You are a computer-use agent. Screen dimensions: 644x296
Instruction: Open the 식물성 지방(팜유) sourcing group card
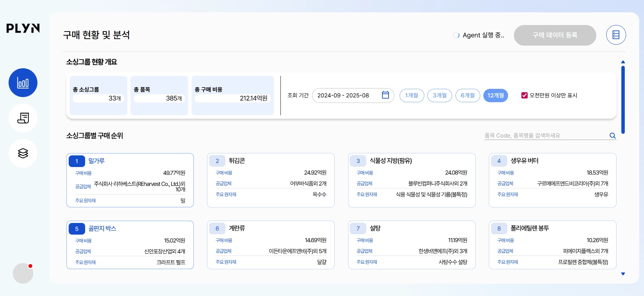(412, 180)
